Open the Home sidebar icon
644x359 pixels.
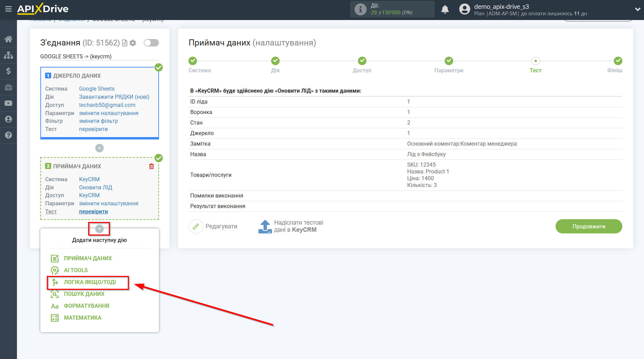(x=8, y=39)
